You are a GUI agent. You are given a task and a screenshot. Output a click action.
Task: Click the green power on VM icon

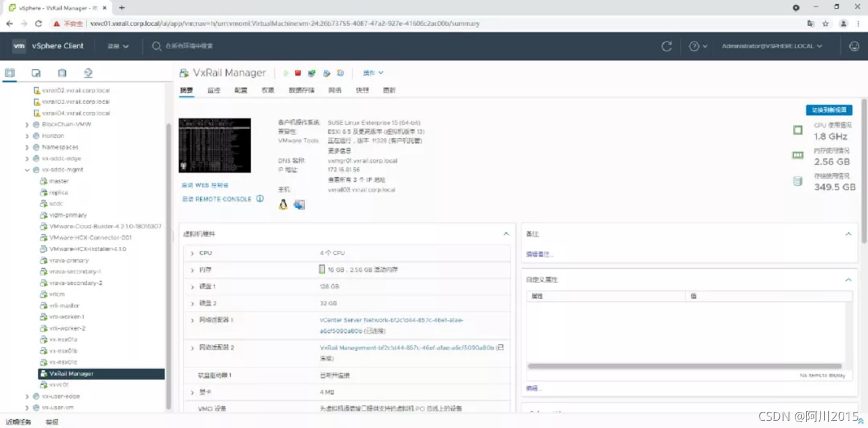pyautogui.click(x=286, y=73)
